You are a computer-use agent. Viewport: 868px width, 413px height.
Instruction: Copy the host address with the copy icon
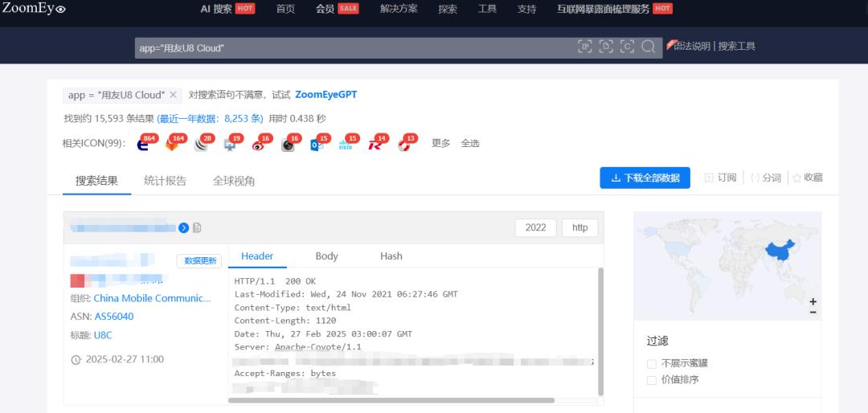(197, 227)
